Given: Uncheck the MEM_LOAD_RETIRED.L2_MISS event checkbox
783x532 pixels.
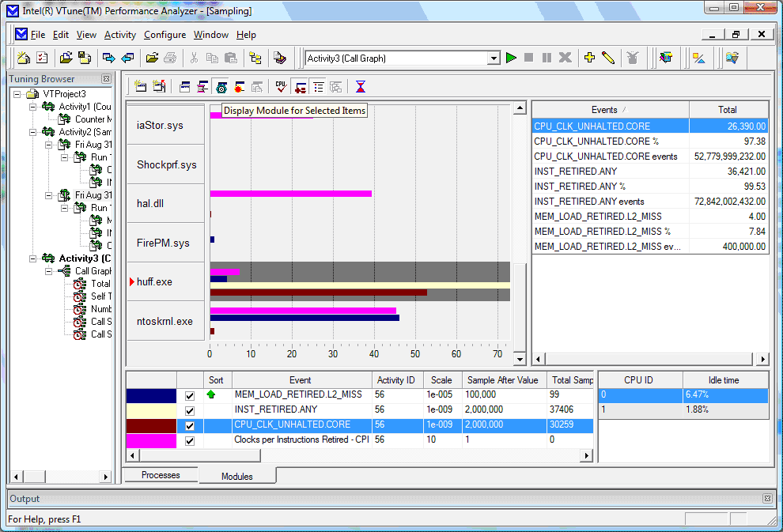Looking at the screenshot, I should click(189, 395).
